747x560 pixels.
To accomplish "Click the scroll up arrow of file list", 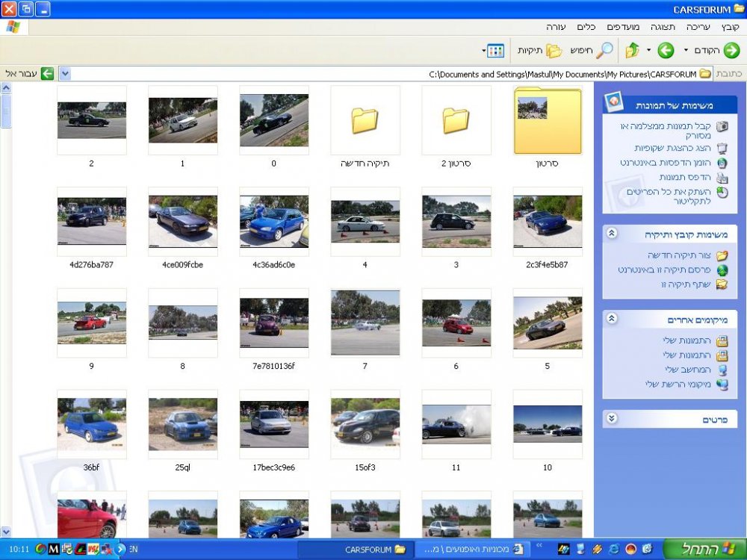I will pyautogui.click(x=6, y=88).
